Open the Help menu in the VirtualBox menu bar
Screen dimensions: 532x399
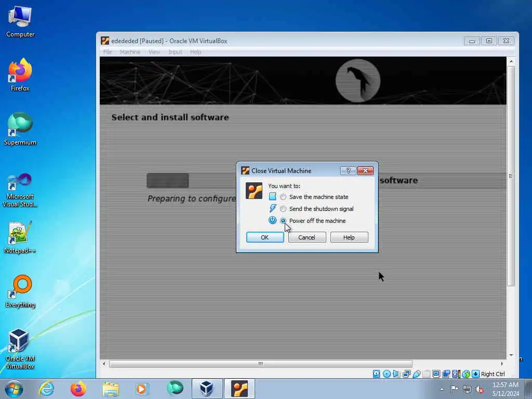click(195, 52)
